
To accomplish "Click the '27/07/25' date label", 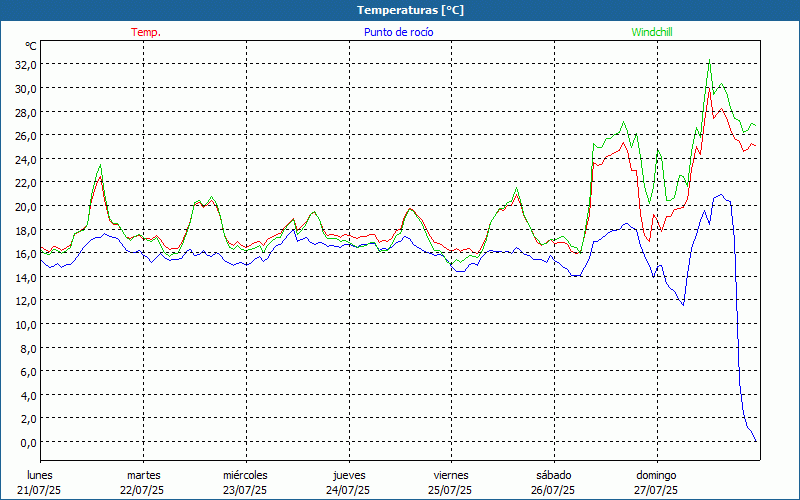I will click(656, 490).
